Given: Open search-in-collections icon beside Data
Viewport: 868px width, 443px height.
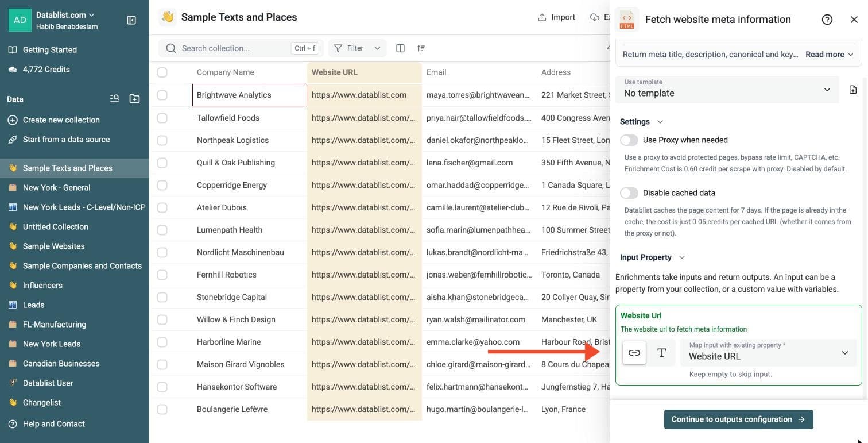Looking at the screenshot, I should click(115, 99).
